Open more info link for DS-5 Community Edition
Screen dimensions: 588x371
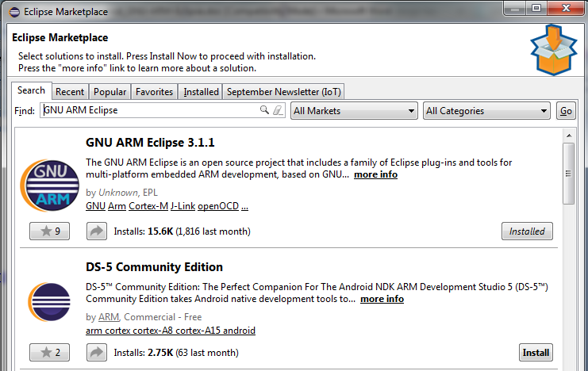click(382, 299)
